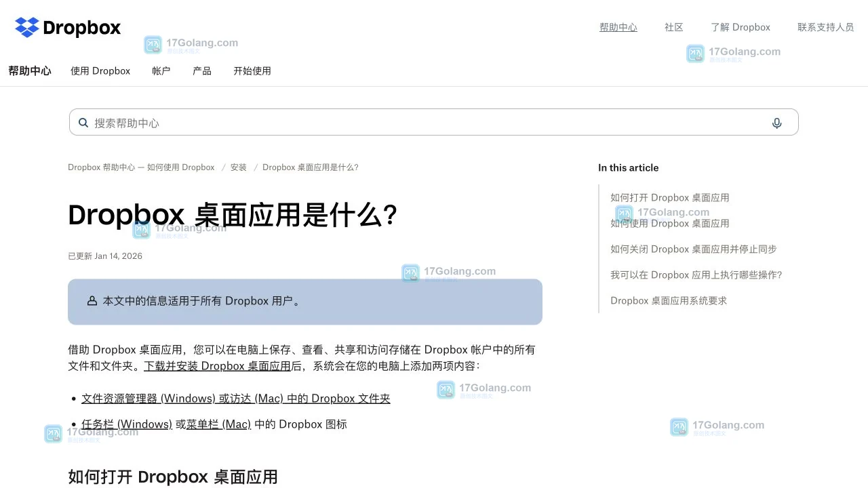The width and height of the screenshot is (868, 488).
Task: Open the 帮助中心 link in top header
Action: click(x=618, y=27)
